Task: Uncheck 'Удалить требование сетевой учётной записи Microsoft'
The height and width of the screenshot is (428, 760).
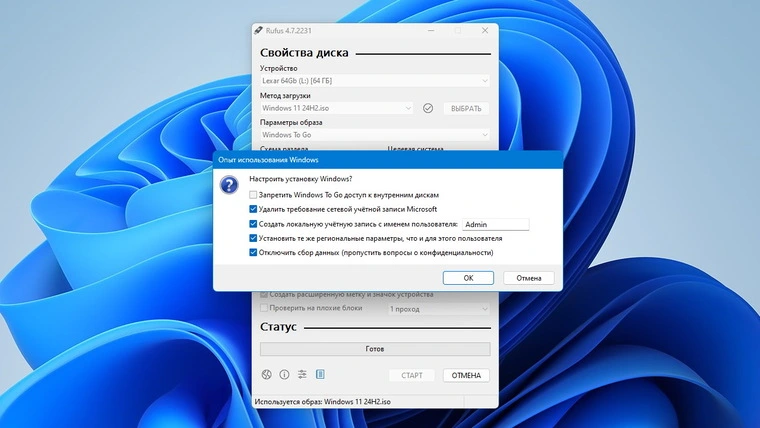Action: coord(253,210)
